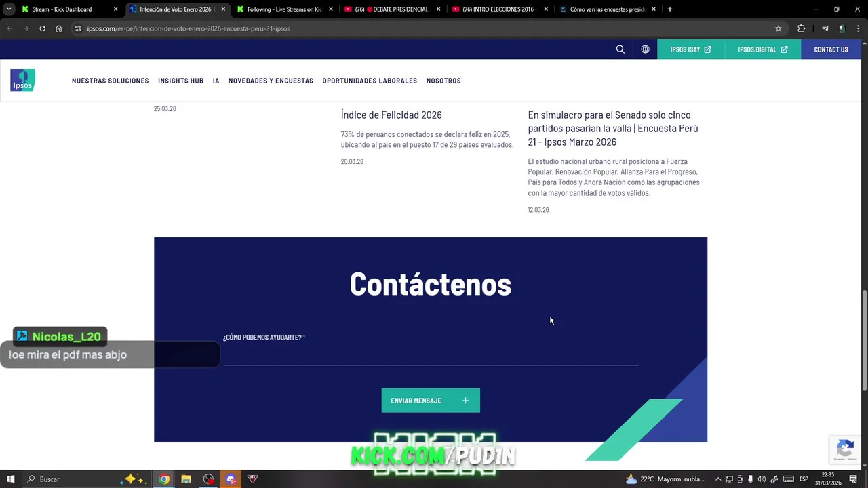Open the network status tray icon
Image resolution: width=868 pixels, height=488 pixels.
tap(729, 479)
